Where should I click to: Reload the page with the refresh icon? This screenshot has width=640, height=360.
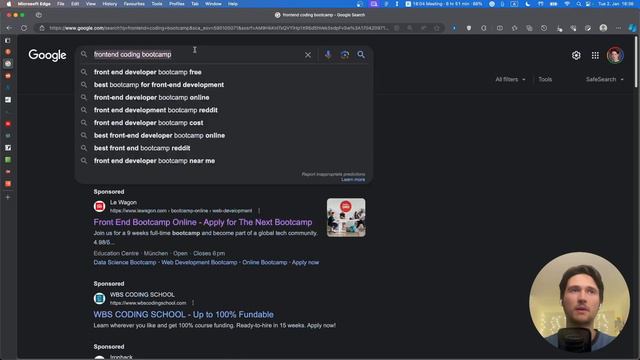[x=24, y=28]
